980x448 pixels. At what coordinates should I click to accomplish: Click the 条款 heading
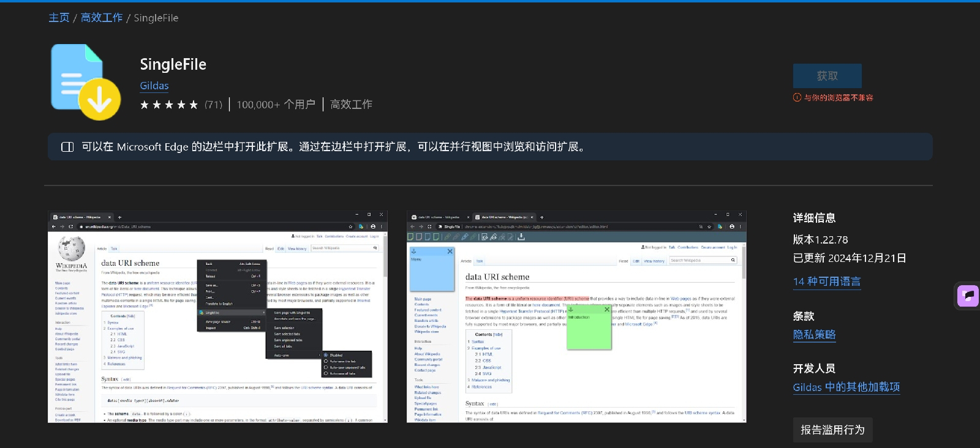pos(804,316)
